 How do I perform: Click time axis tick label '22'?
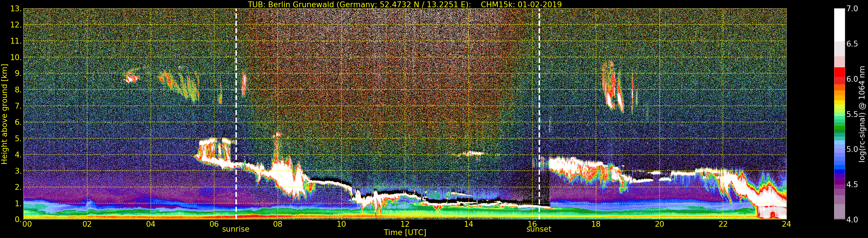tap(723, 224)
